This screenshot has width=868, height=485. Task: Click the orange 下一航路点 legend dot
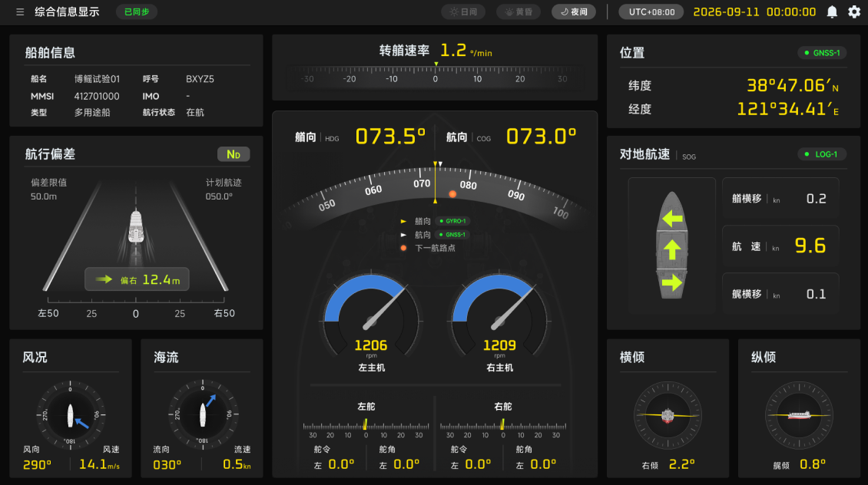click(x=403, y=248)
